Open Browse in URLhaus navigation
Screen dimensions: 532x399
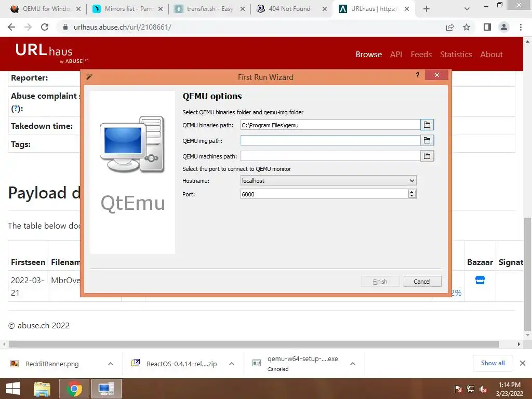coord(368,54)
